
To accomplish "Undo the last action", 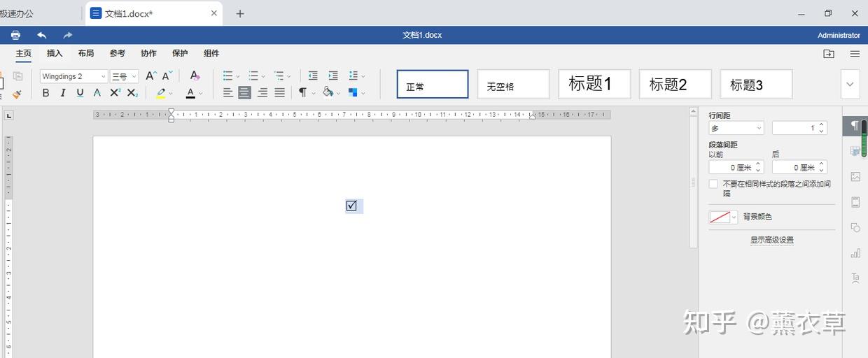I will (x=42, y=35).
